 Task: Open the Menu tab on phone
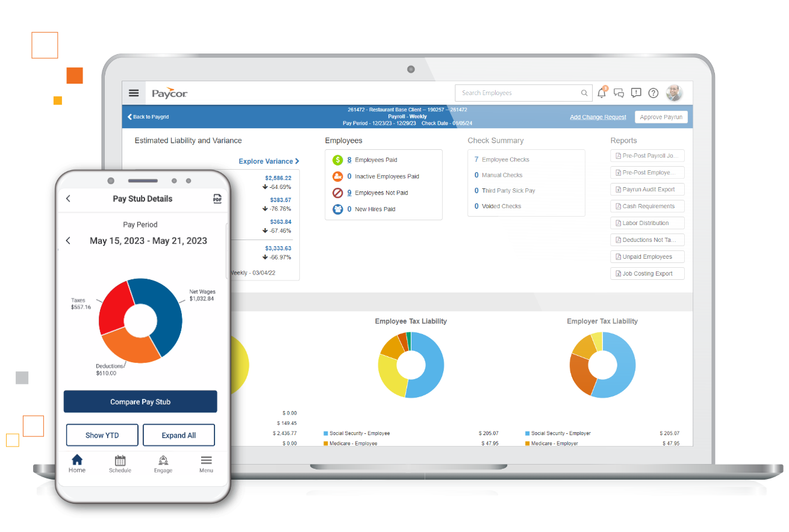click(206, 463)
